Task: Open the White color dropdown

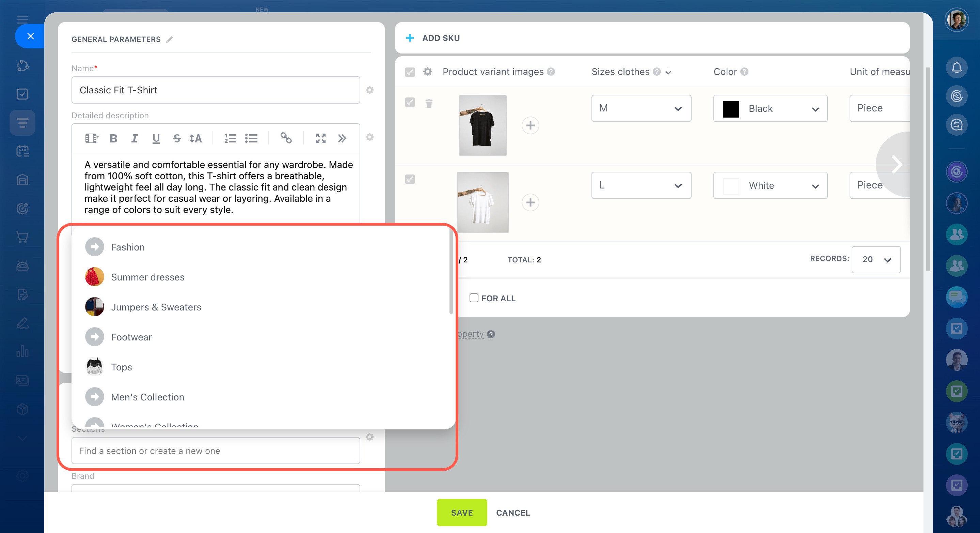Action: coord(770,186)
